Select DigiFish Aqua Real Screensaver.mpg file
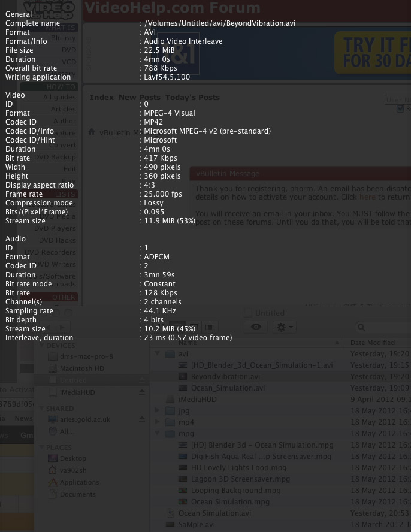 261,457
